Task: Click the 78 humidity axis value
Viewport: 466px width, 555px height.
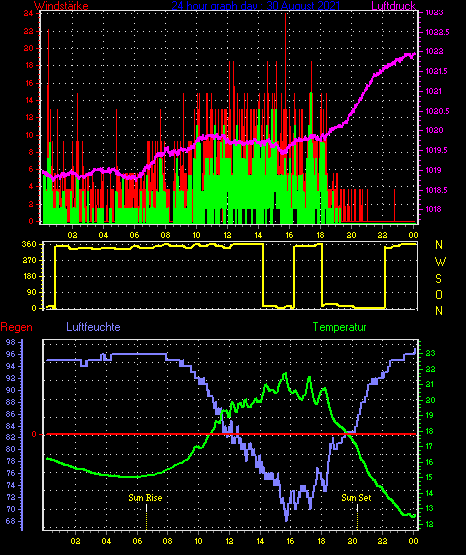Action: pos(11,462)
